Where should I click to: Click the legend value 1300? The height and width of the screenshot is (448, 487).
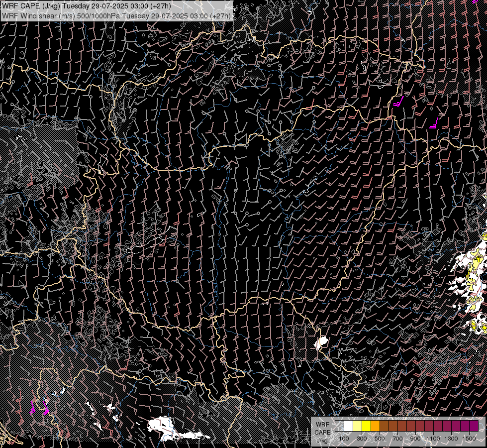(451, 439)
